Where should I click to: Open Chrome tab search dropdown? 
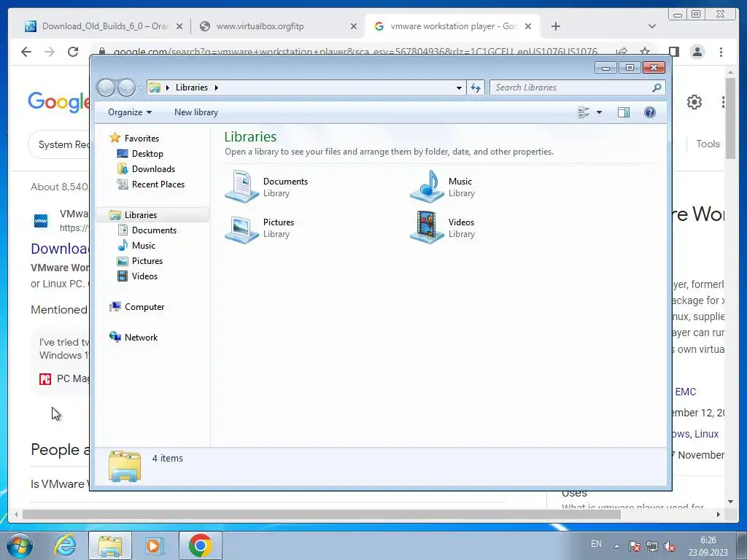651,26
